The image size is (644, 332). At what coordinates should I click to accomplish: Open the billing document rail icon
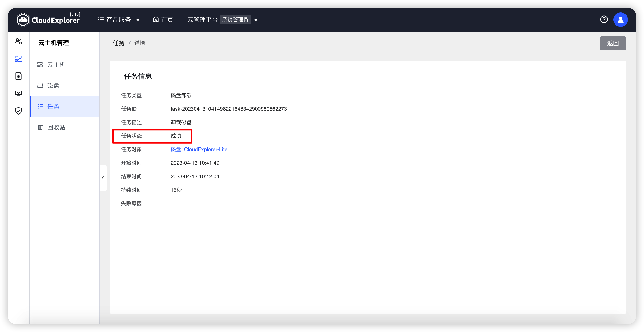coord(19,76)
